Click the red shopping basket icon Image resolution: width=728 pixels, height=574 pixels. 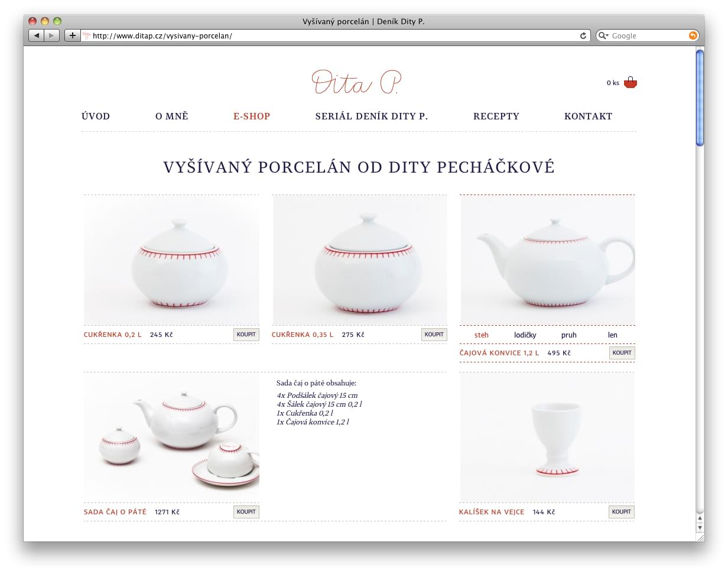click(630, 83)
